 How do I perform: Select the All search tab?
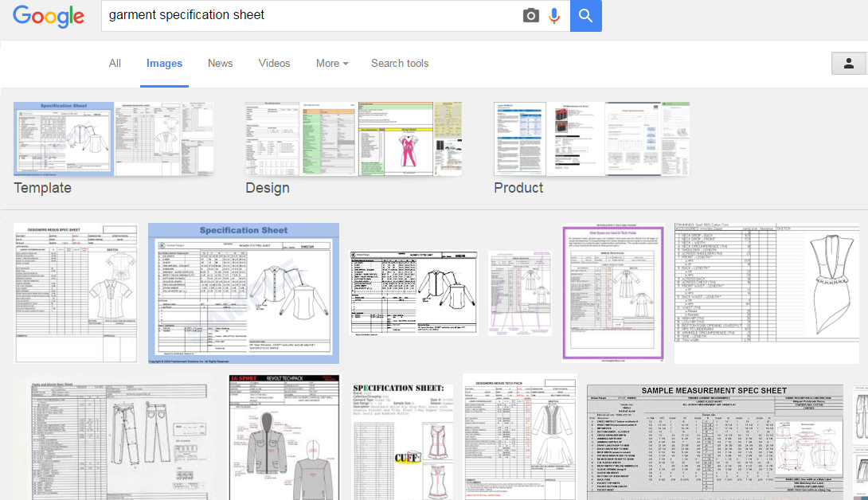(115, 64)
